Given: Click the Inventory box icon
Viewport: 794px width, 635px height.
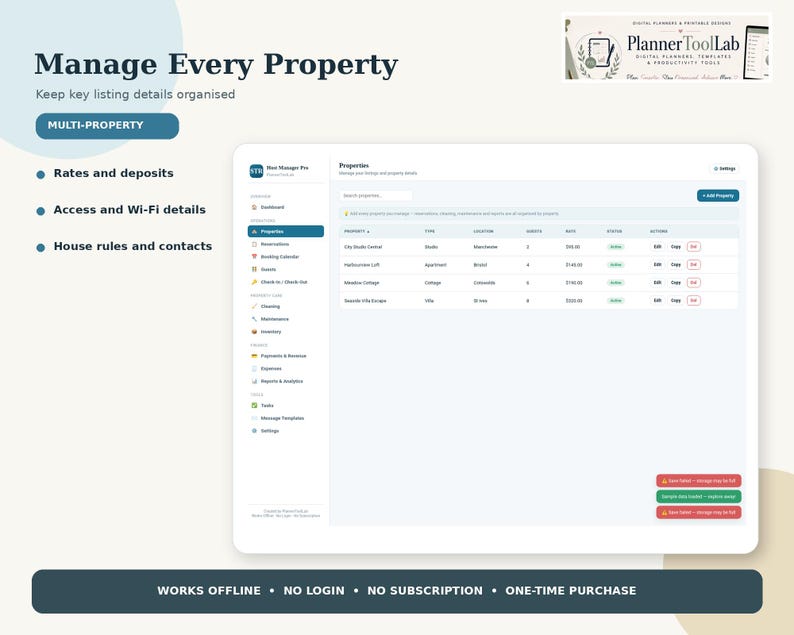Looking at the screenshot, I should (254, 332).
